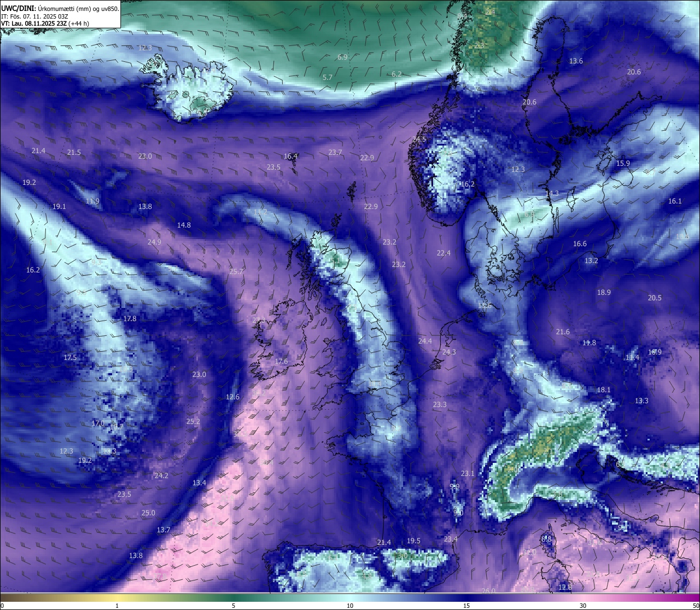Click the 11.9 value on the map

[x=92, y=201]
